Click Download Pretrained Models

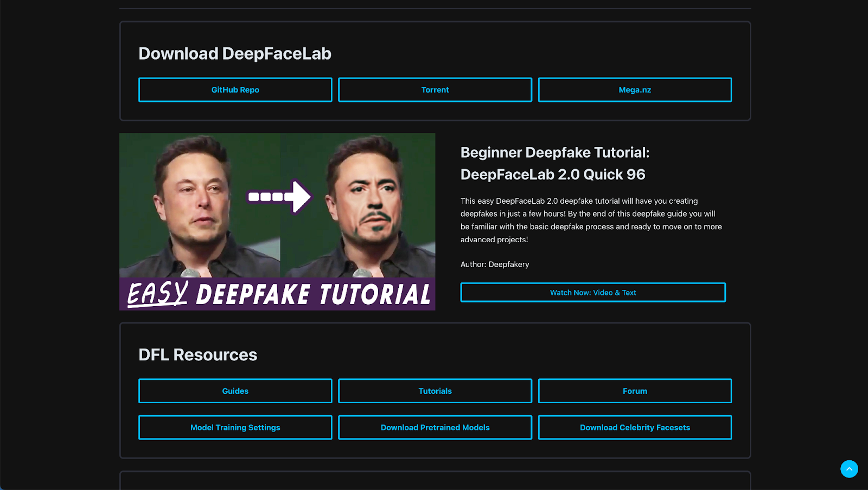tap(435, 427)
